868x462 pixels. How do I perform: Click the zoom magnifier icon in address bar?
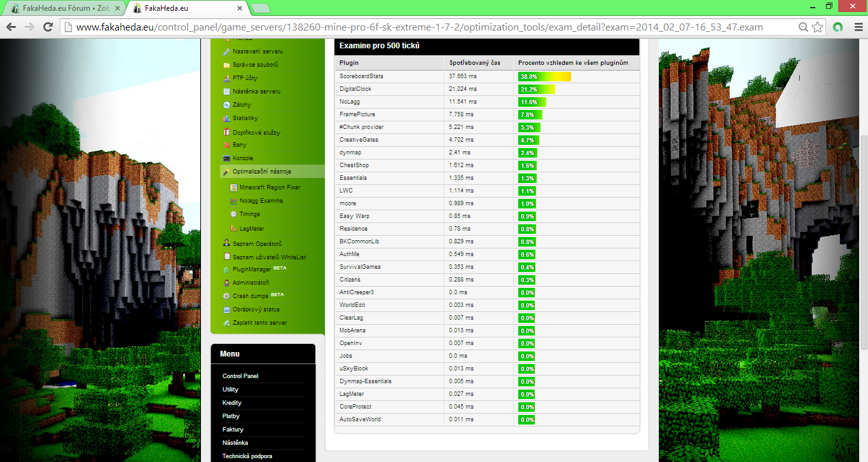click(804, 27)
